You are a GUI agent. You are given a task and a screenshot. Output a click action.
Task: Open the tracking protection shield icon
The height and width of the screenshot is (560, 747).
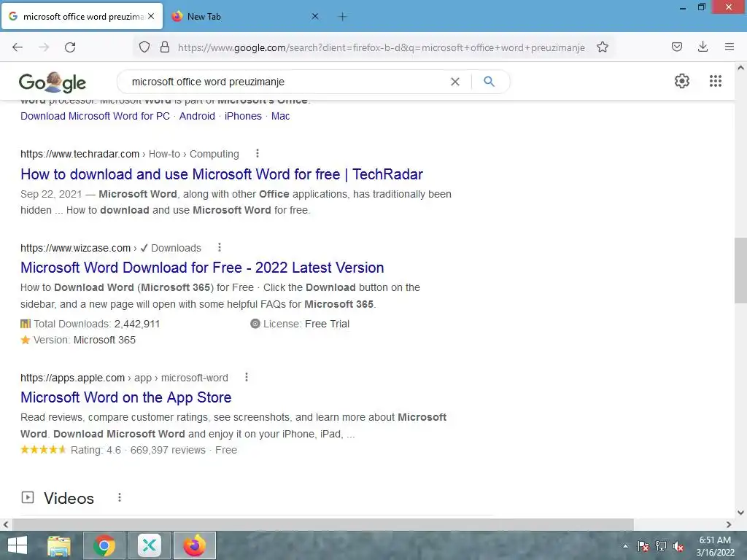point(144,47)
